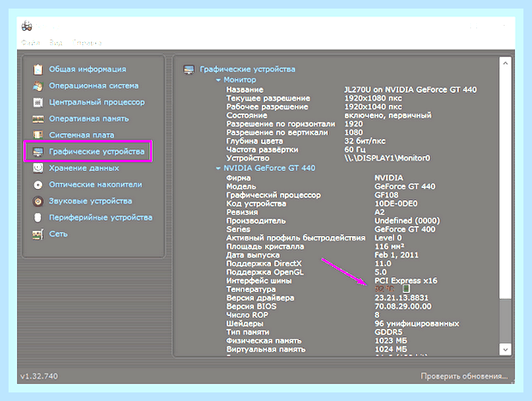Click the value GF108
Viewport: 532px width, 401px height.
pos(386,195)
